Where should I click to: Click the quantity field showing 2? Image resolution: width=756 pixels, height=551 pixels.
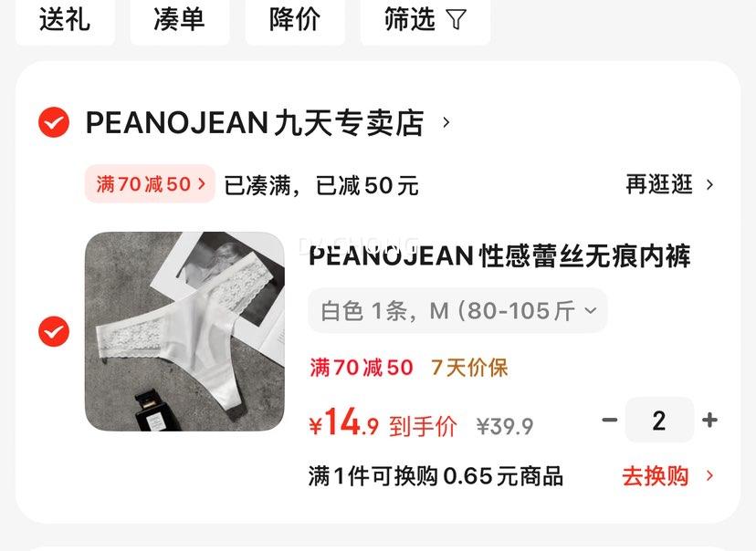(x=659, y=420)
